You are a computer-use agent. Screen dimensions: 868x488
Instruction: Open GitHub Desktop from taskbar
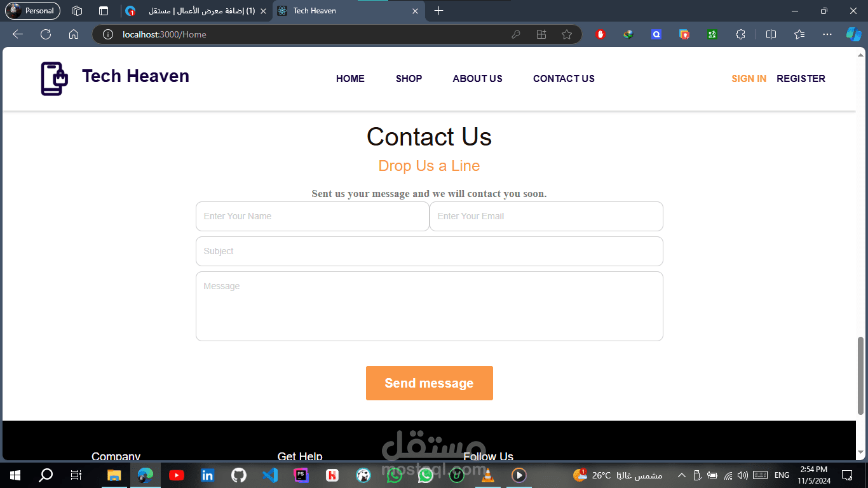pos(238,475)
